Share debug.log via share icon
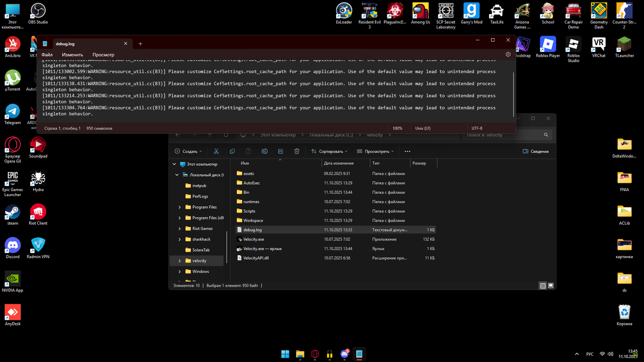Image resolution: width=644 pixels, height=362 pixels. point(280,151)
